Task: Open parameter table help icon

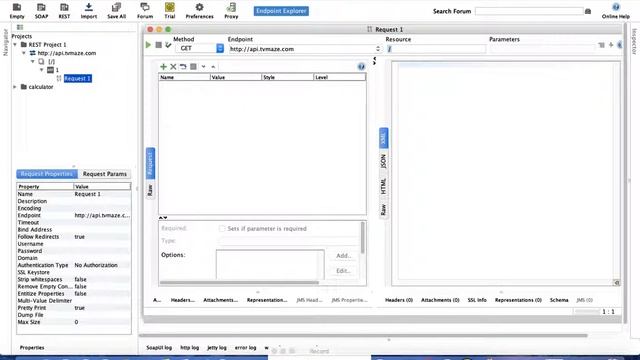Action: [361, 67]
